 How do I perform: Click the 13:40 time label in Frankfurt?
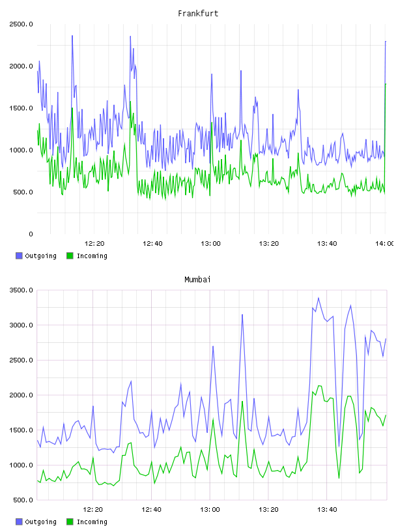pos(327,244)
